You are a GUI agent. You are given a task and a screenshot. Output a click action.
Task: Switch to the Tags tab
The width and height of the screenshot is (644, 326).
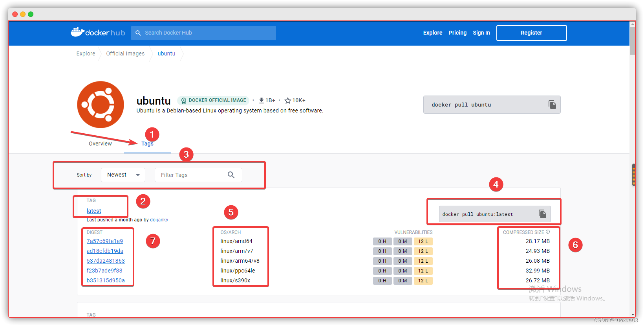147,144
